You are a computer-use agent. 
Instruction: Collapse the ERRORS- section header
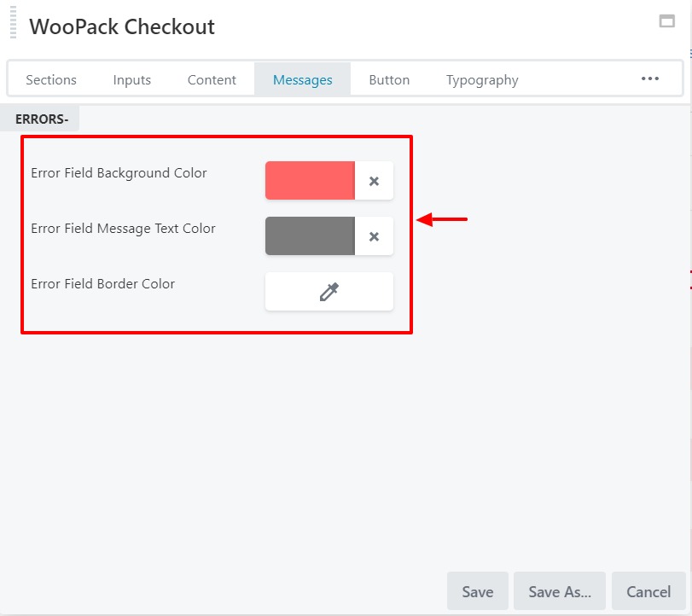(x=42, y=119)
